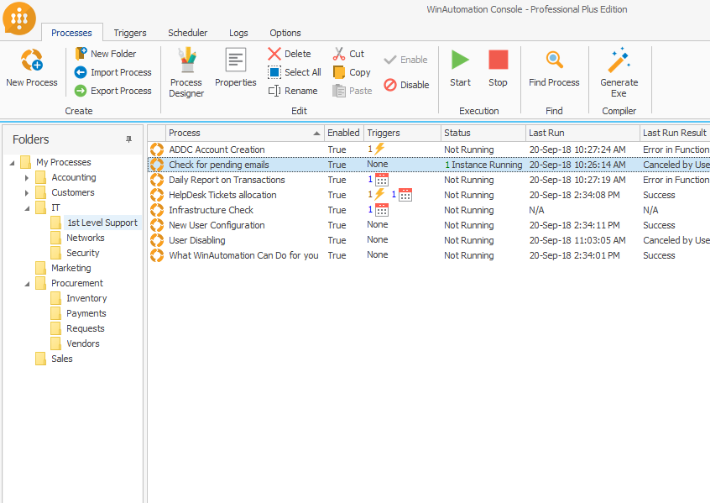Select Daily Report on Transactions process
This screenshot has width=710, height=503.
(226, 180)
